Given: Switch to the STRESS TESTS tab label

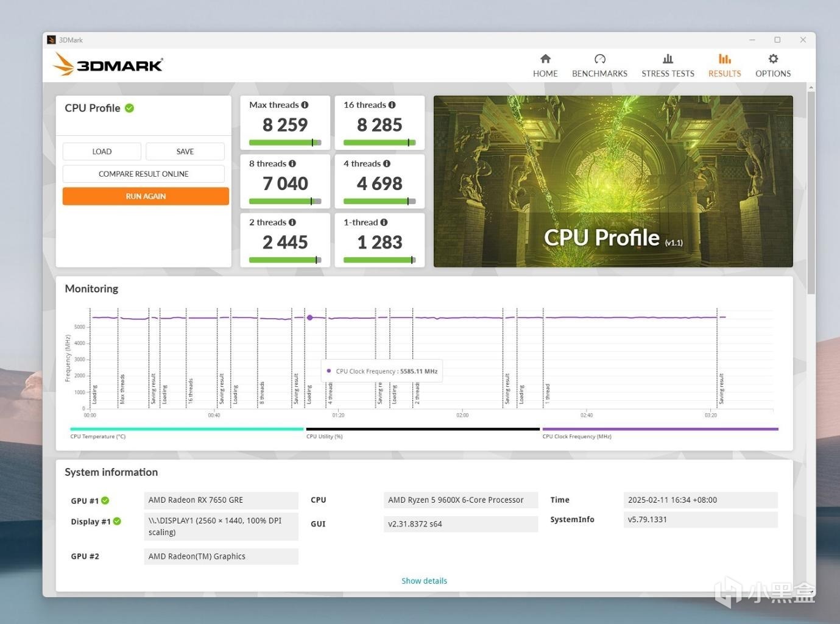Looking at the screenshot, I should pyautogui.click(x=668, y=74).
